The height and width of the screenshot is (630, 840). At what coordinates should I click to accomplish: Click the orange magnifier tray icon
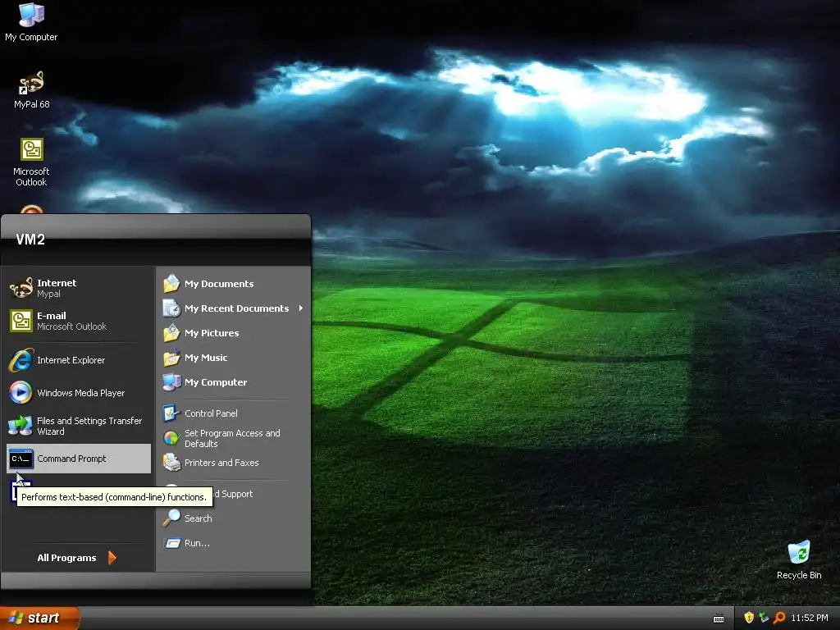coord(779,618)
